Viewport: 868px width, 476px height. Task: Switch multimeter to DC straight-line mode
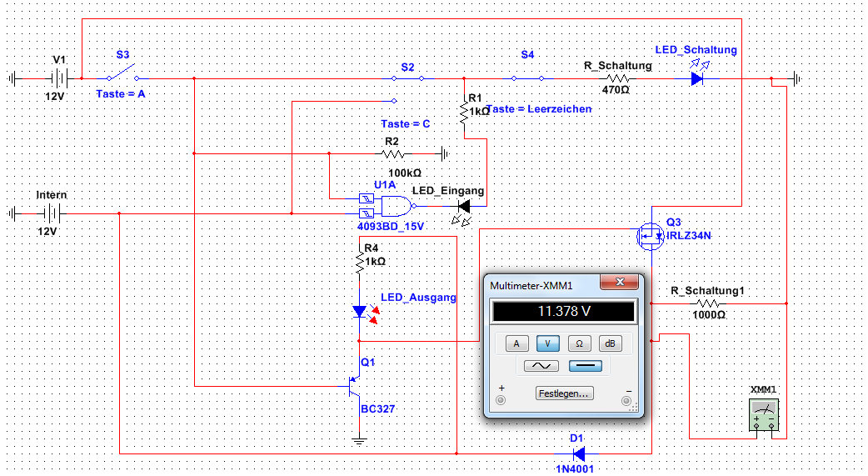pos(585,366)
